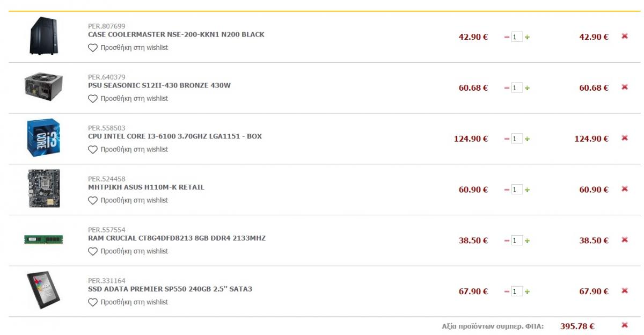Click the wishlist heart for Crucial RAM
The image size is (644, 335).
[x=93, y=251]
